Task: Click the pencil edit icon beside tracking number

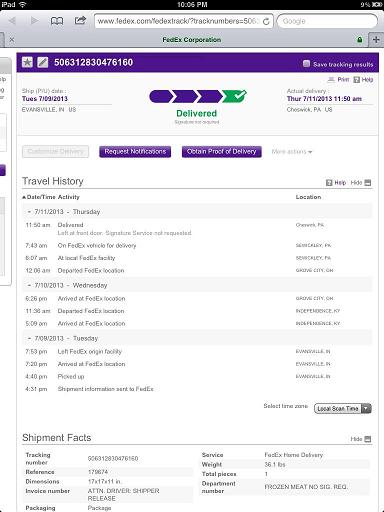Action: (x=43, y=62)
